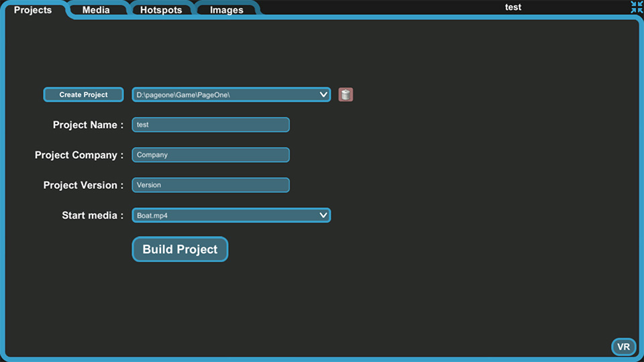Viewport: 644px width, 362px height.
Task: Click the Build Project button
Action: coord(180,249)
